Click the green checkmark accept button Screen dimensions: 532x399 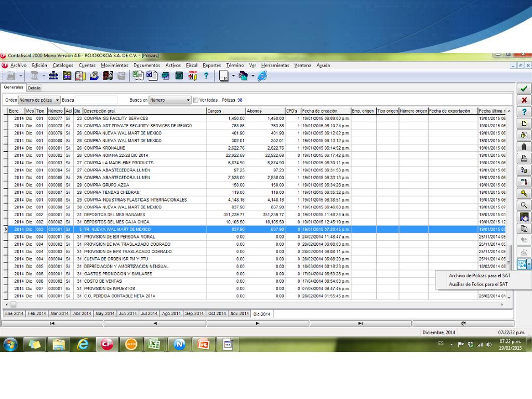click(524, 88)
